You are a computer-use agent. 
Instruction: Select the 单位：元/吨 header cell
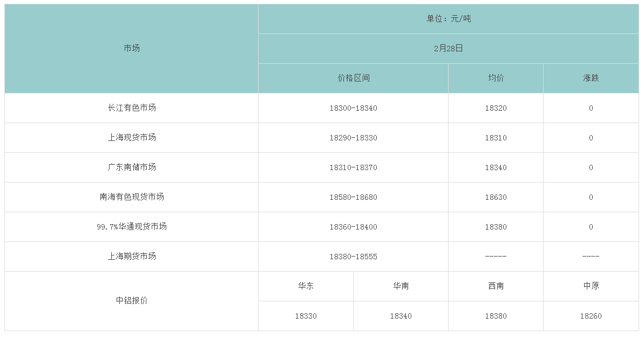click(448, 19)
